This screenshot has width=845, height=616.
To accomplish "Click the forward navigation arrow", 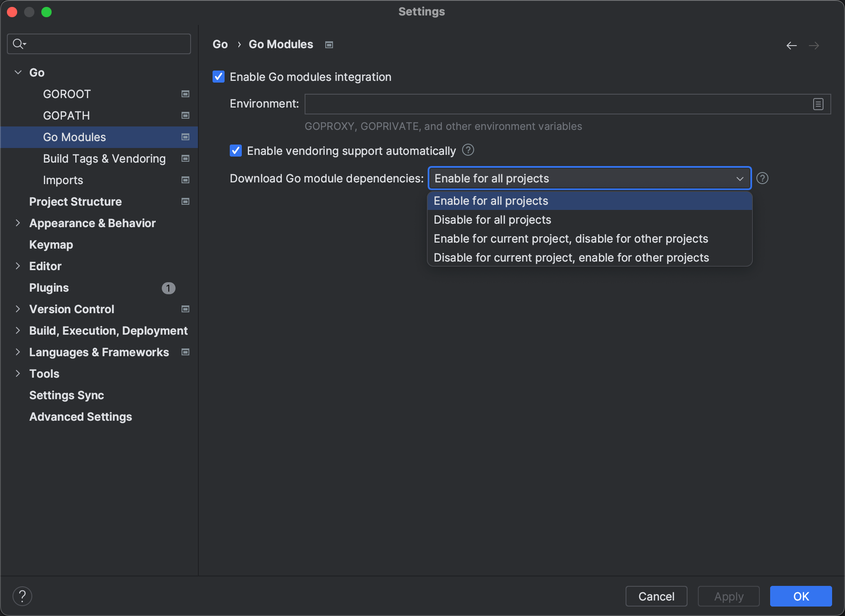I will click(x=814, y=45).
